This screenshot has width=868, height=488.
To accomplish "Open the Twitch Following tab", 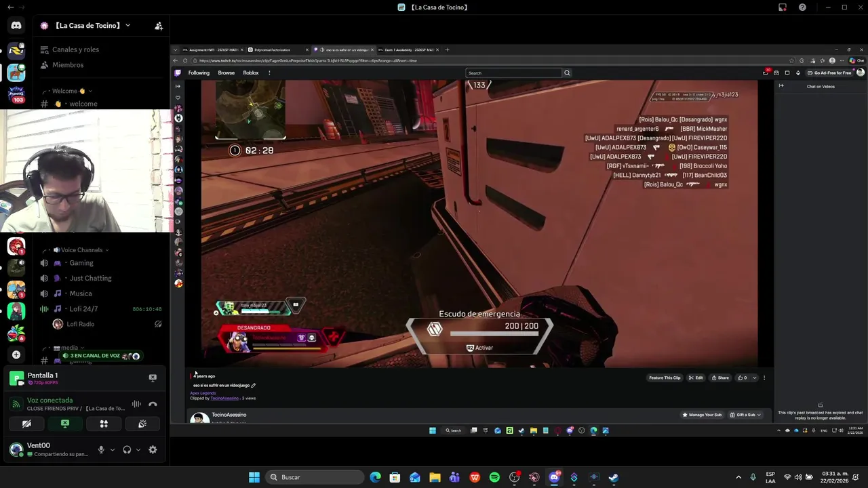I will [x=199, y=73].
